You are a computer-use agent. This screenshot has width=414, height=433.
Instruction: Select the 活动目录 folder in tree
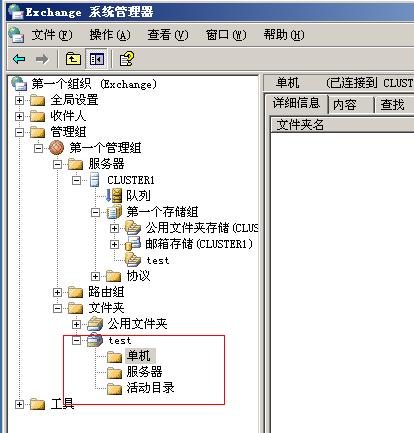tap(150, 388)
